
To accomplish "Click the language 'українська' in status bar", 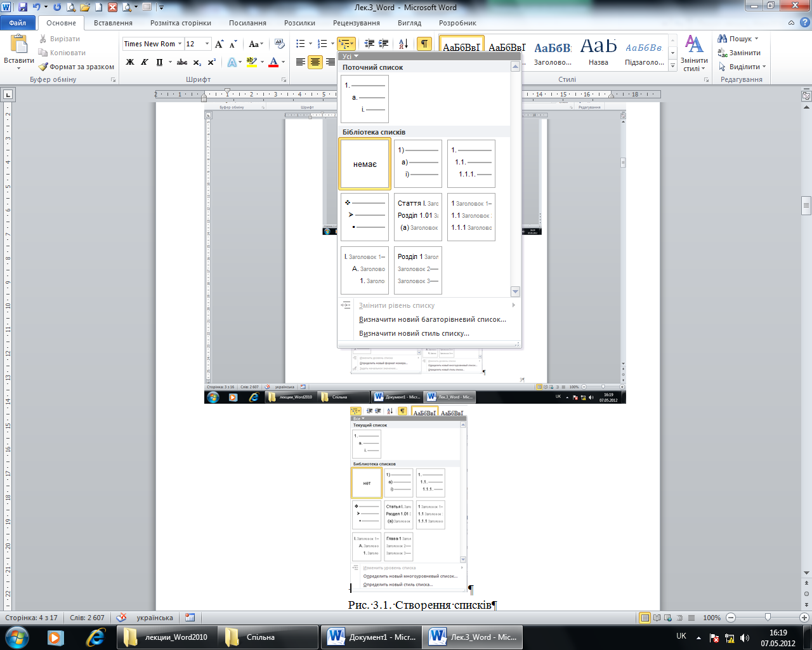I will tap(155, 618).
